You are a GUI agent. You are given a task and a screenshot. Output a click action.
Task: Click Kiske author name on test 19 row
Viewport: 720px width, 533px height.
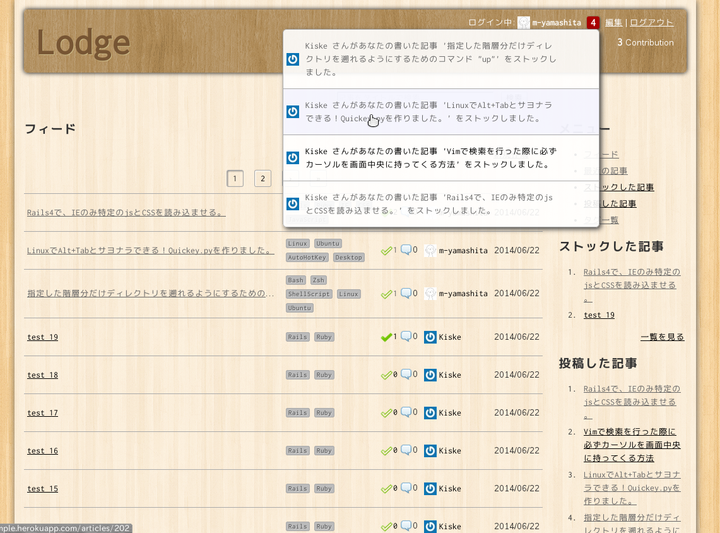[x=450, y=337]
